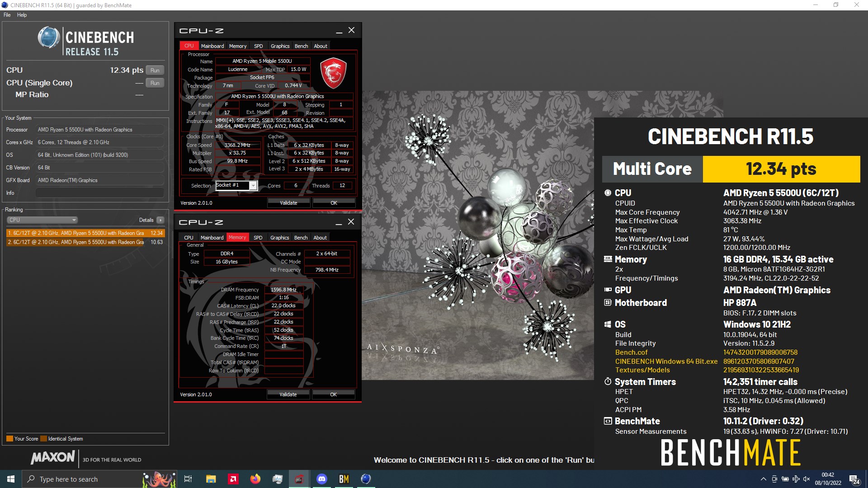
Task: Click the Textures/Models integrity entry
Action: [x=642, y=370]
